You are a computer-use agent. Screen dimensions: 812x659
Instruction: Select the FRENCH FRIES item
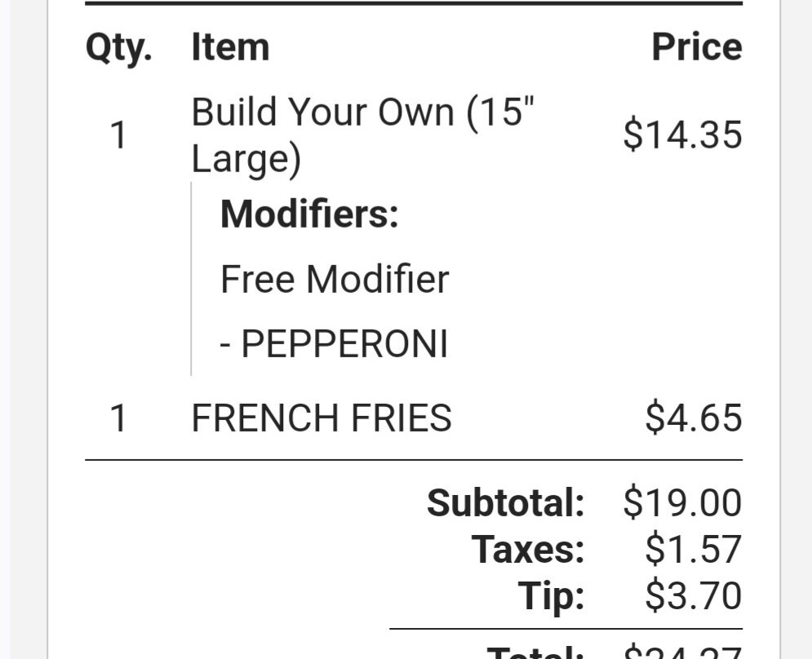pos(321,418)
